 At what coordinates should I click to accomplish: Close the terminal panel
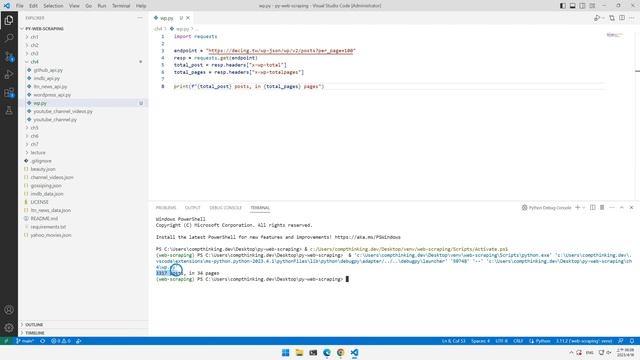coord(631,207)
